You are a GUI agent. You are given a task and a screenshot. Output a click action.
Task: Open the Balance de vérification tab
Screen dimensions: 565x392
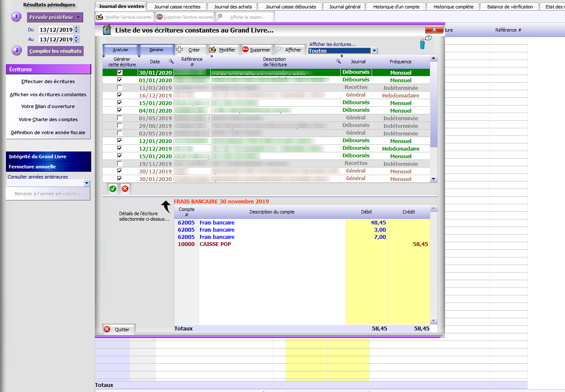(510, 7)
